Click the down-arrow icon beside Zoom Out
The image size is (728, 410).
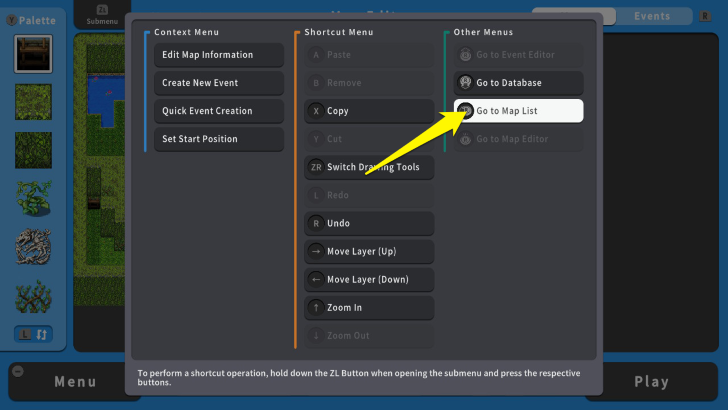click(x=316, y=336)
